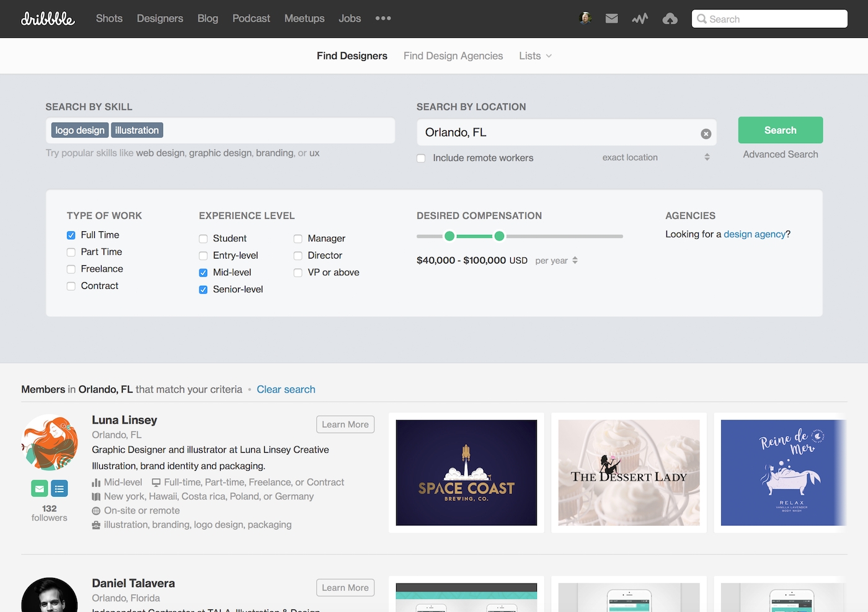Click Learn More for Luna Linsey
The width and height of the screenshot is (868, 612).
click(345, 424)
